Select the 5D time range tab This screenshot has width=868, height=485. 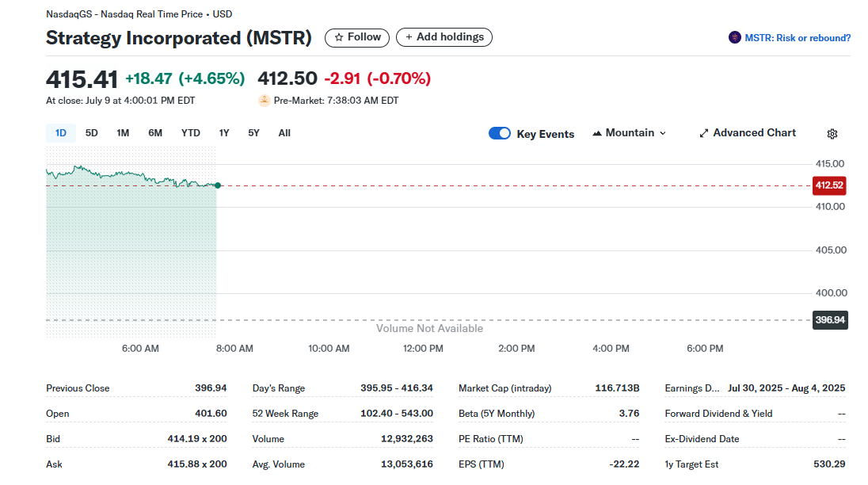[91, 133]
